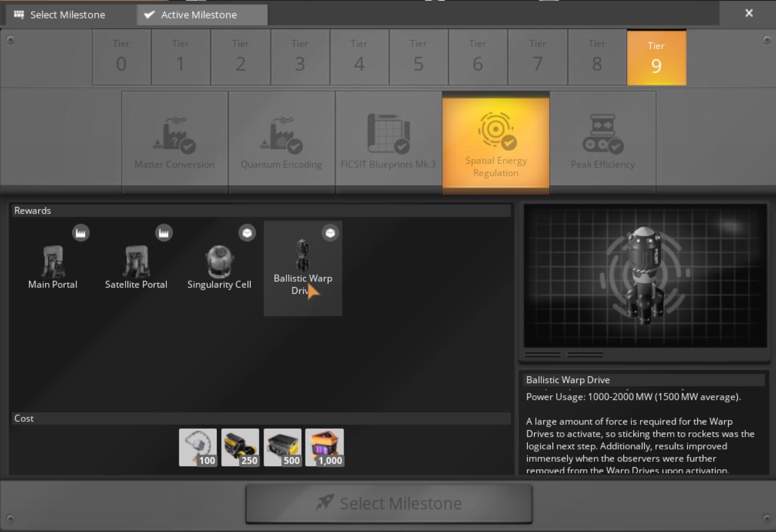Select the highlighted Tier 9 tab
The height and width of the screenshot is (532, 776).
[x=657, y=57]
